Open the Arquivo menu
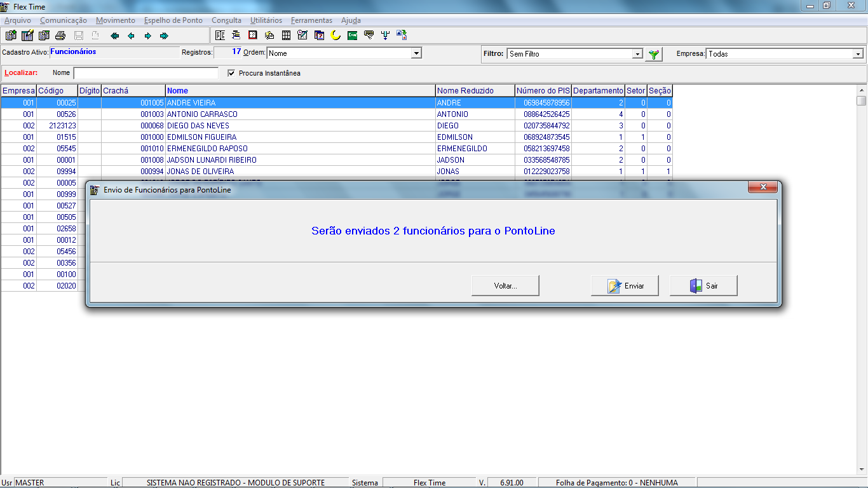Viewport: 868px width, 488px height. tap(18, 20)
